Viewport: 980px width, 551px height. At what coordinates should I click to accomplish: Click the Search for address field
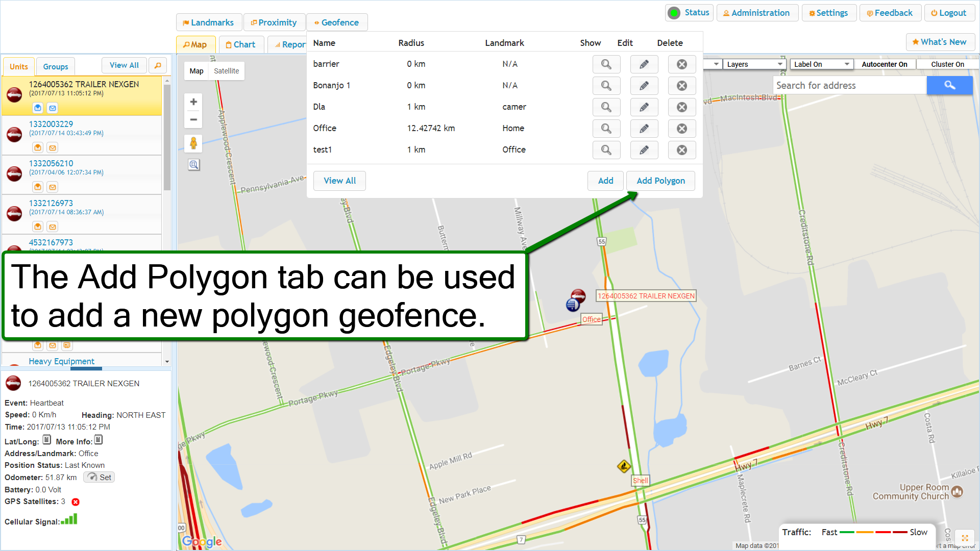tap(849, 86)
